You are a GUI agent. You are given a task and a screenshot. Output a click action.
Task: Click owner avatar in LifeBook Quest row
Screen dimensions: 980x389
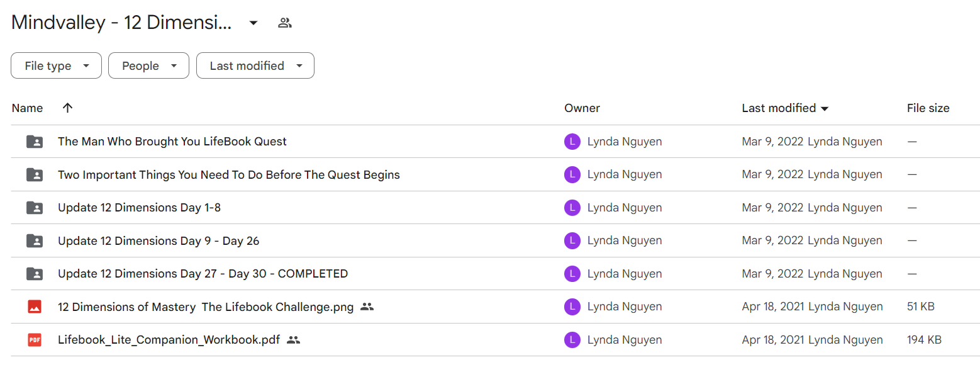click(x=572, y=142)
